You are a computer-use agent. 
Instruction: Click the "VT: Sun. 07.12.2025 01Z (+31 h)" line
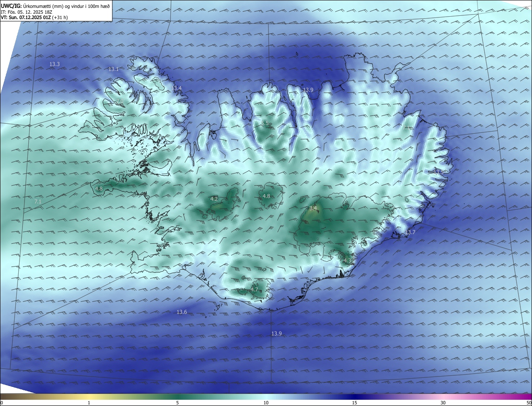(x=34, y=17)
